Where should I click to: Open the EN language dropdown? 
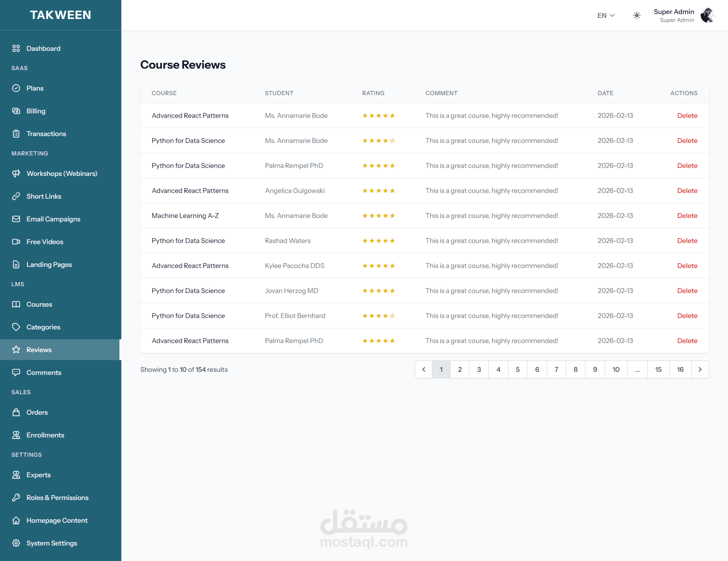pyautogui.click(x=606, y=16)
